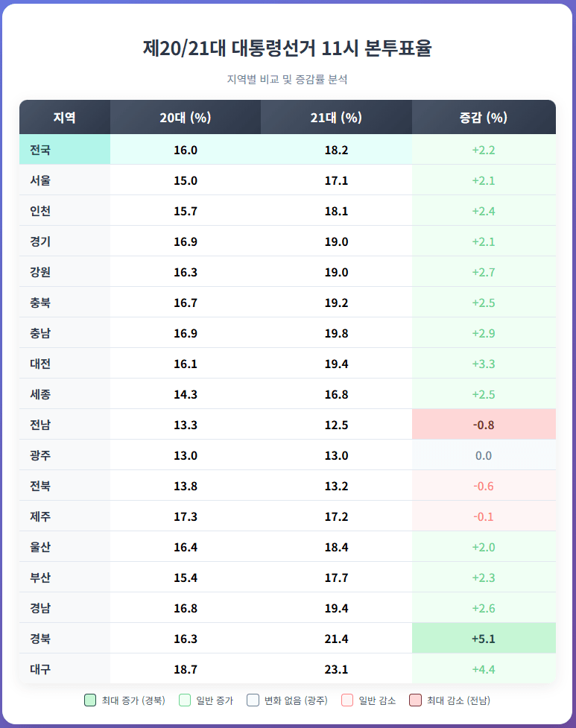Image resolution: width=576 pixels, height=728 pixels.
Task: Click 대구's 23.1 turnout value
Action: [336, 669]
